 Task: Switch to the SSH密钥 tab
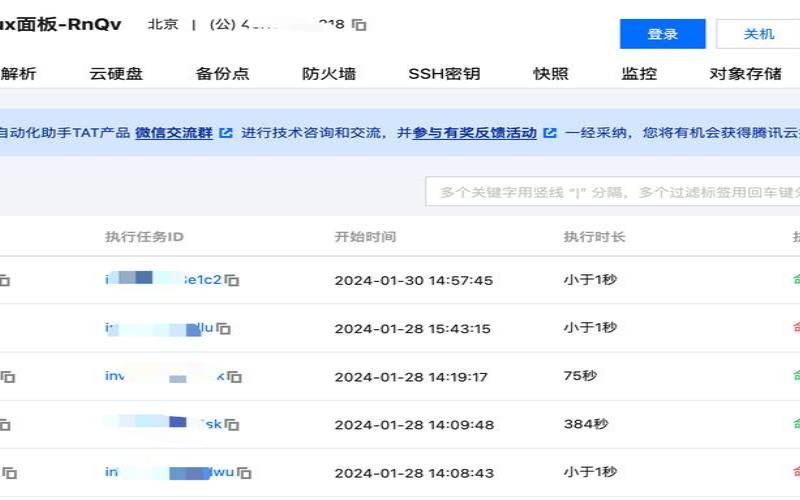tap(444, 74)
